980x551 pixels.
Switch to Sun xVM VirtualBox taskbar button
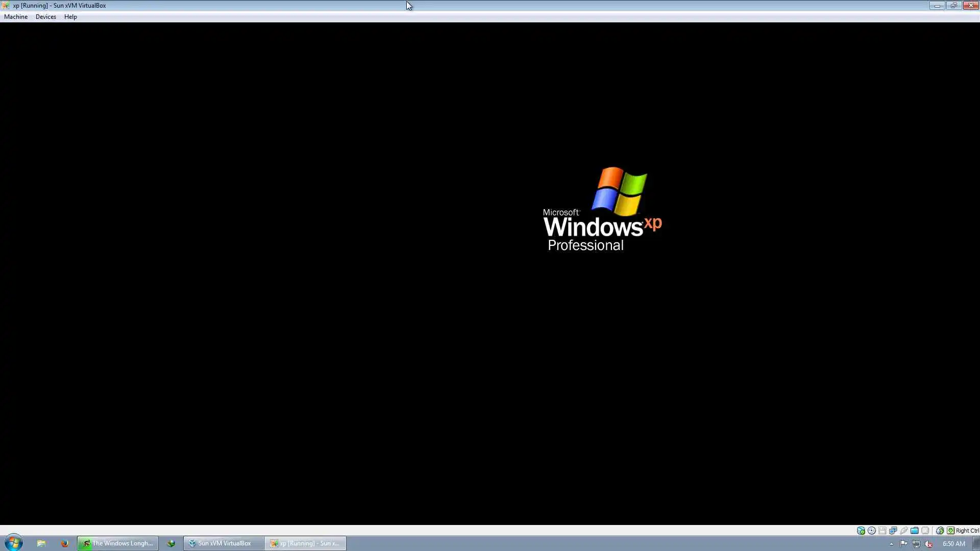pyautogui.click(x=224, y=543)
